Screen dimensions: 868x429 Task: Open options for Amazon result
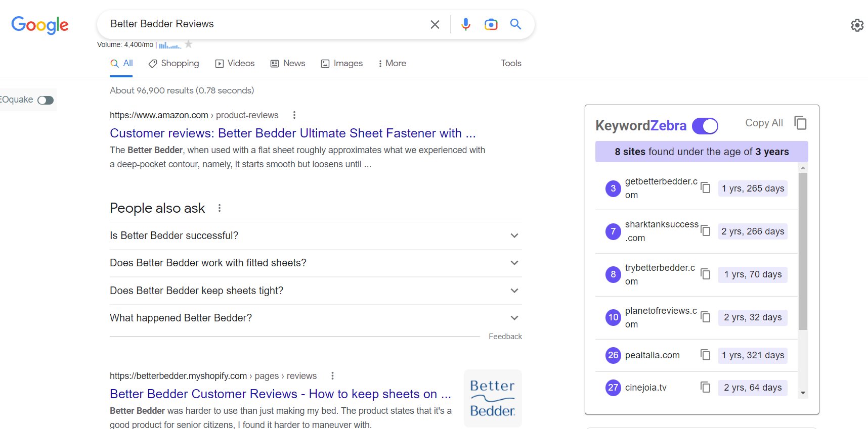pyautogui.click(x=294, y=115)
